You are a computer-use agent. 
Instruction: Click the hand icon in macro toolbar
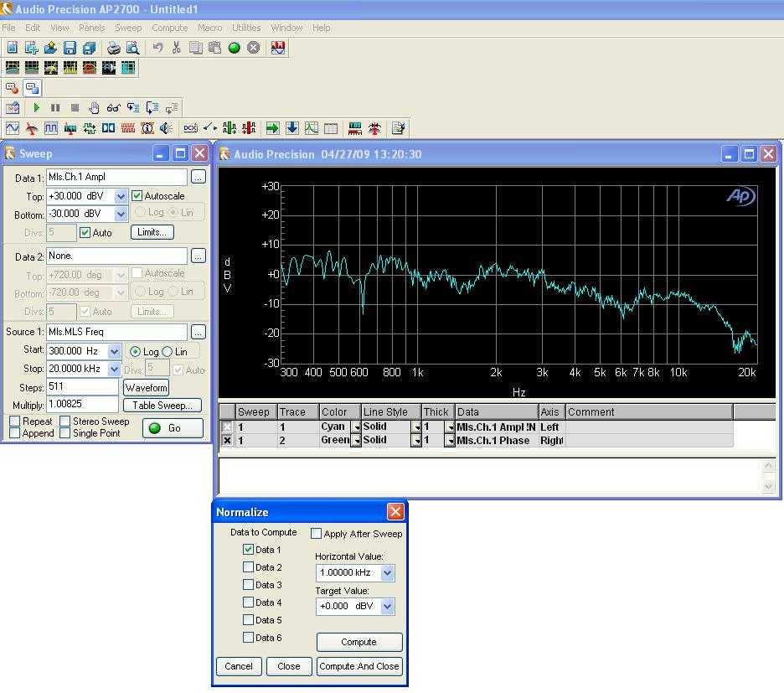point(94,107)
